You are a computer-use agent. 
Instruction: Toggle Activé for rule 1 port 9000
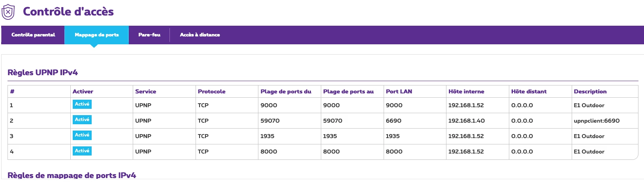[82, 104]
